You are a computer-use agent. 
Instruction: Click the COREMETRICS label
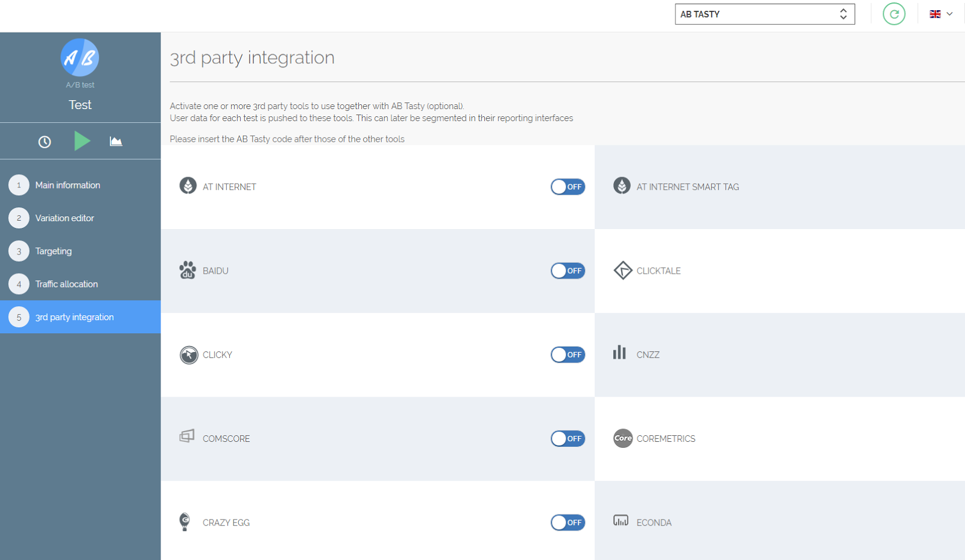pos(666,438)
